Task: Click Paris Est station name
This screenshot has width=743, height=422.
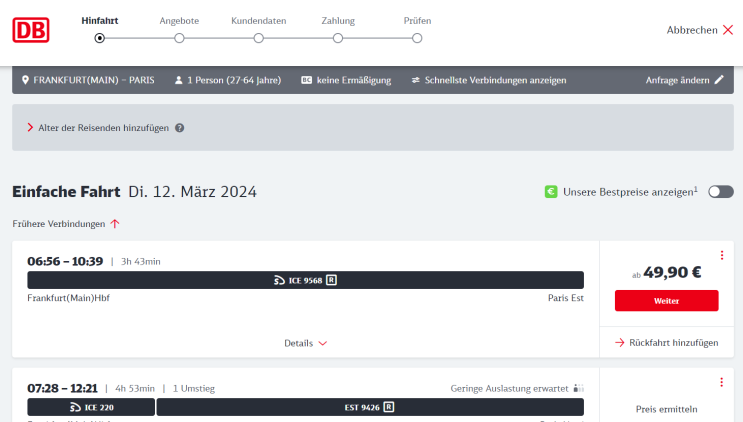Action: point(566,298)
